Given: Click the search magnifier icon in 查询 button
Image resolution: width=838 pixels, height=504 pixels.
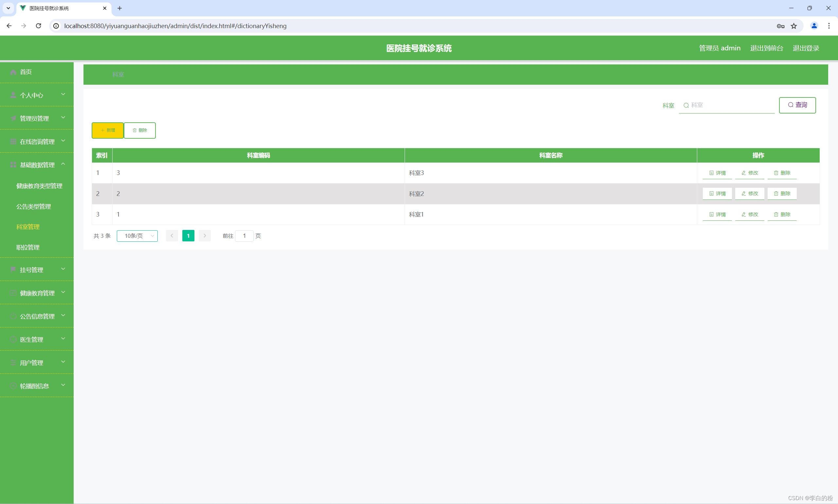Looking at the screenshot, I should [x=791, y=105].
